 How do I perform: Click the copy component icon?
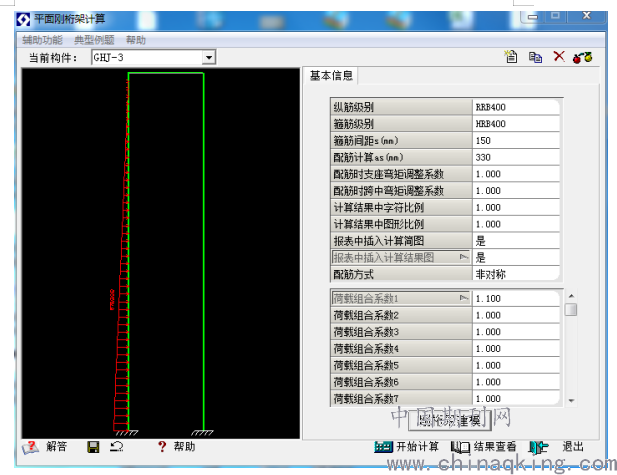(x=536, y=58)
